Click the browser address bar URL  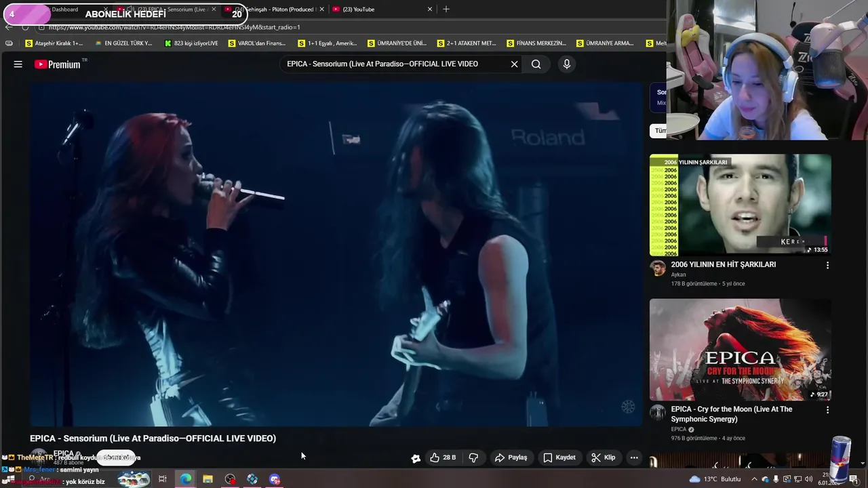point(174,27)
